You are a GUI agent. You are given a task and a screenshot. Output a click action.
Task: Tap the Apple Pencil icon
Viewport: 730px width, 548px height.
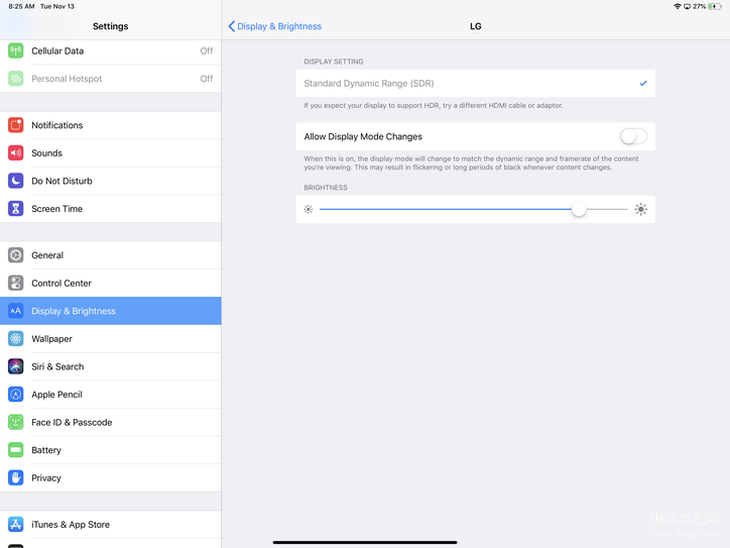coord(16,395)
